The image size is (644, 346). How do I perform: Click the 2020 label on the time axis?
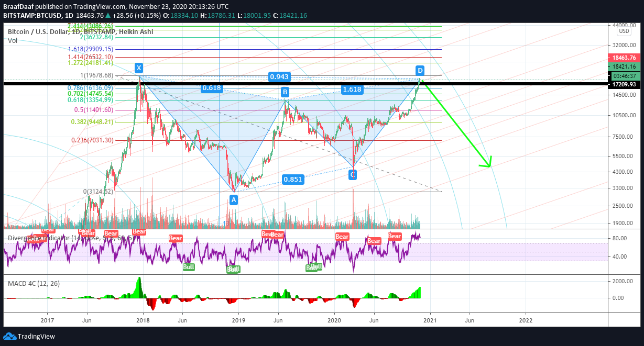point(334,319)
